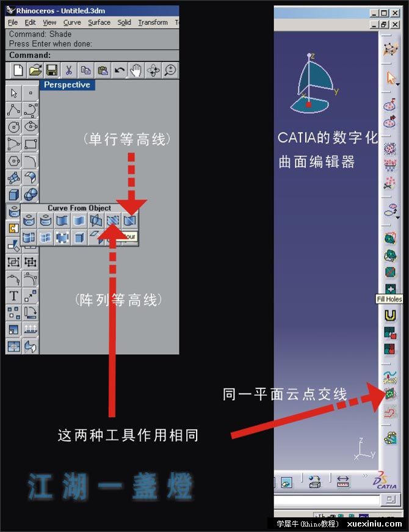Select the Text T tool
Viewport: 409px width, 532px height.
[x=14, y=296]
